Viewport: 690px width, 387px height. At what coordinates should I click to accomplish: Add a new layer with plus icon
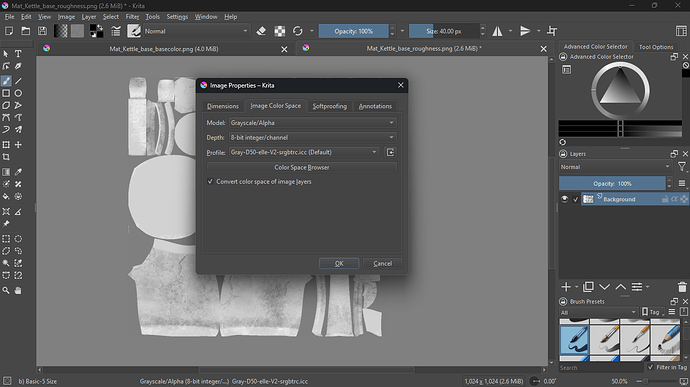pos(566,287)
